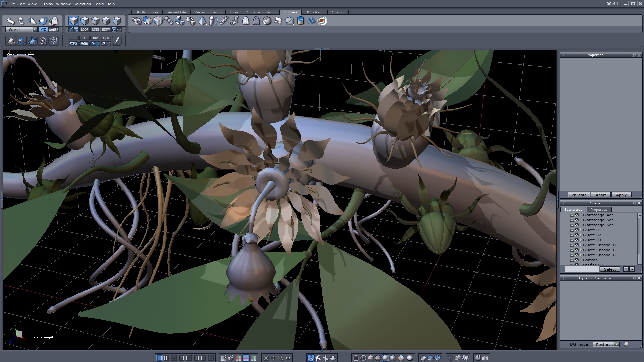Viewport: 644px width, 362px height.
Task: Click the Validate button
Action: click(579, 195)
